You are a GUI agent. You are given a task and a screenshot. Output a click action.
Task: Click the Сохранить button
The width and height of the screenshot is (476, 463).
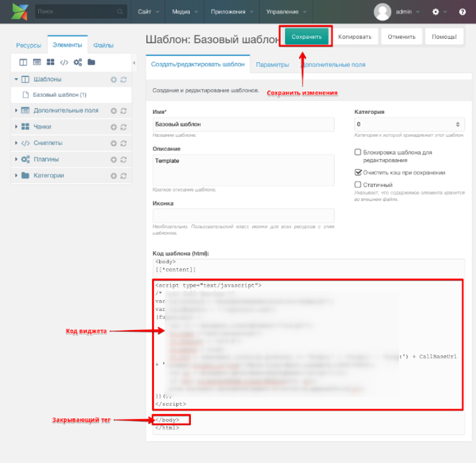coord(307,37)
